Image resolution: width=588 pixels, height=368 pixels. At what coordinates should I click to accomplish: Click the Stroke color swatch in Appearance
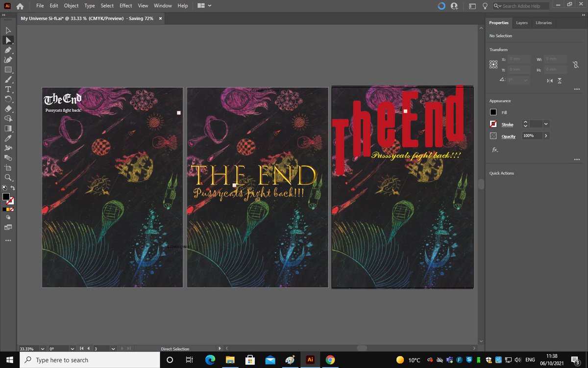point(493,124)
